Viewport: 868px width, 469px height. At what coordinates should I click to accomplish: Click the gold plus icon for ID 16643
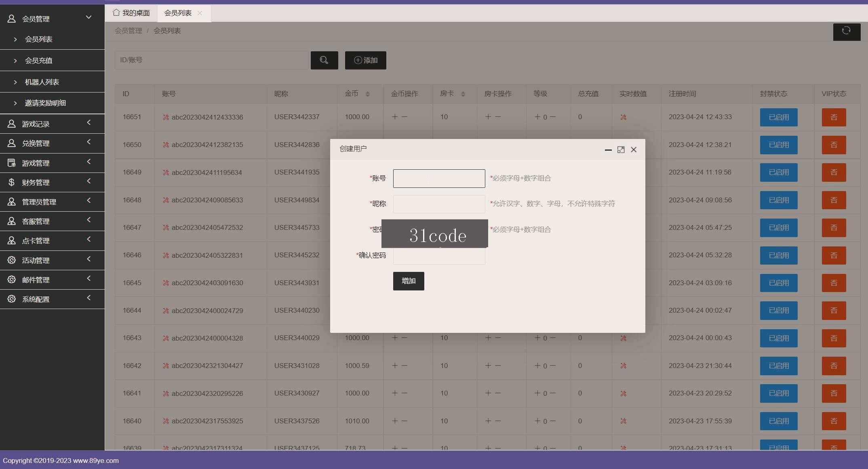coord(395,338)
